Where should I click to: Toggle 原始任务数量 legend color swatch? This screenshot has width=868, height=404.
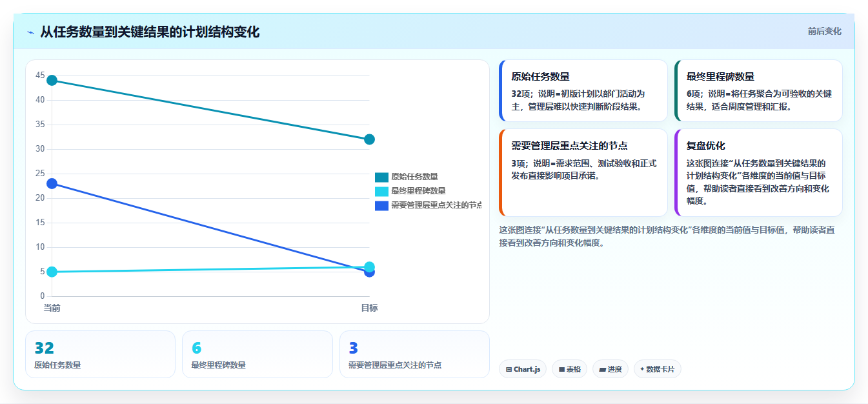click(x=381, y=177)
